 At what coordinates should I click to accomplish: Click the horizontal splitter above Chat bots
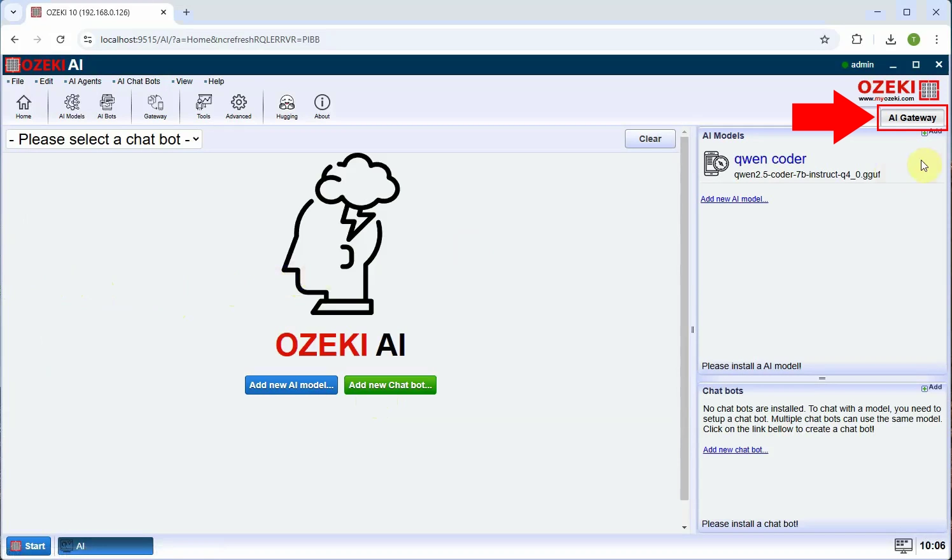(822, 378)
